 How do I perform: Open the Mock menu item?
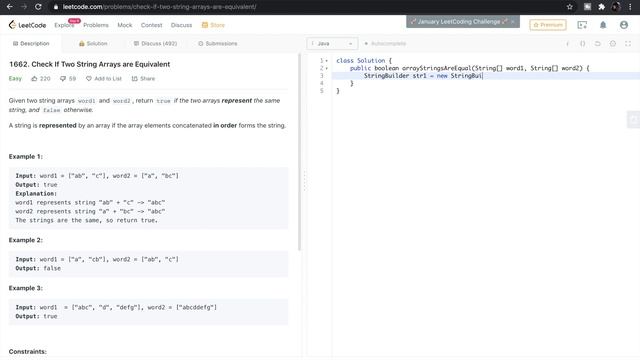pyautogui.click(x=125, y=25)
